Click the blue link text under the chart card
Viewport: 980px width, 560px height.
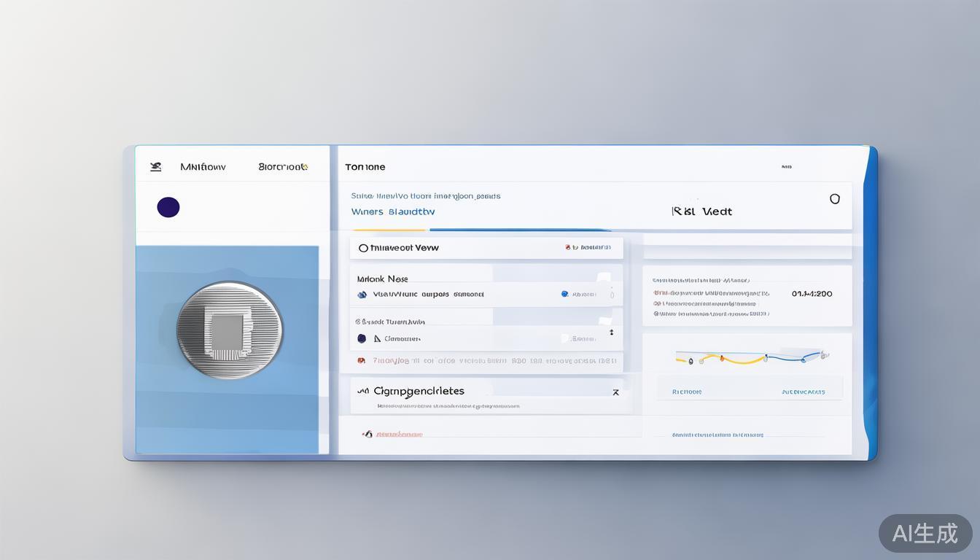(x=717, y=435)
